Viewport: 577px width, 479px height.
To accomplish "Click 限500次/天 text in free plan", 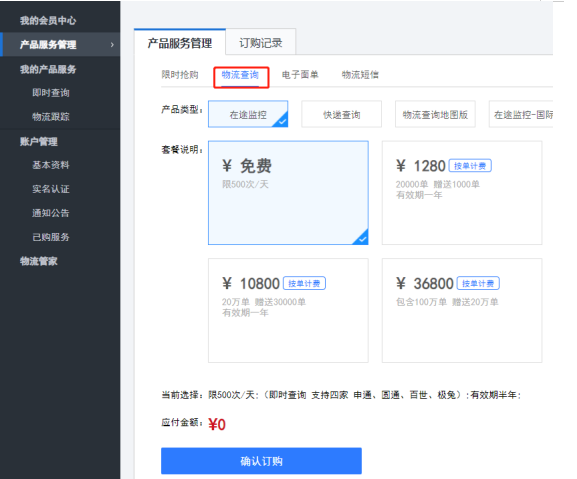I will click(245, 184).
